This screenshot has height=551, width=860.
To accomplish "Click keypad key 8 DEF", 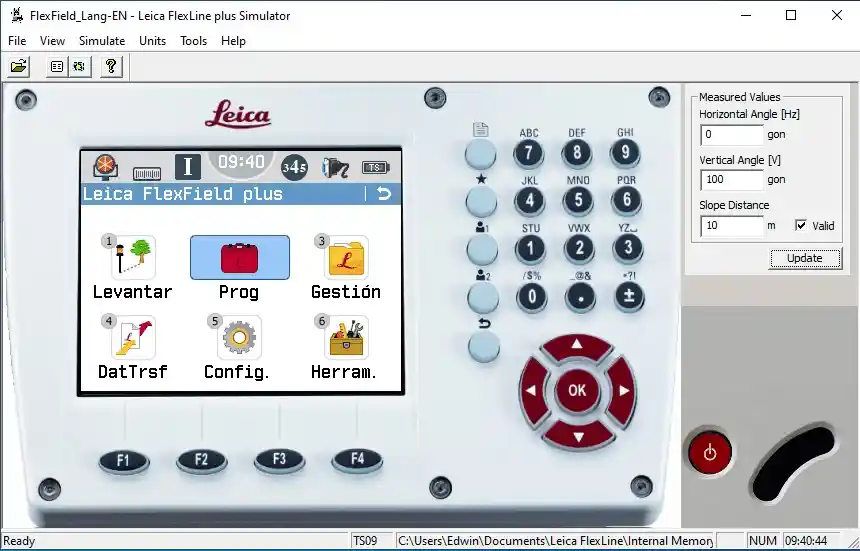I will pos(576,152).
